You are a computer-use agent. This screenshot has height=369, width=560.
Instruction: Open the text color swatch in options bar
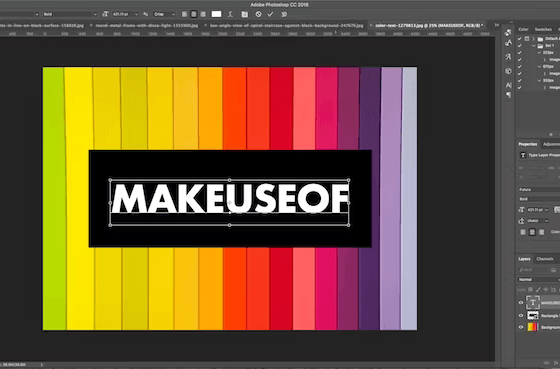point(216,14)
